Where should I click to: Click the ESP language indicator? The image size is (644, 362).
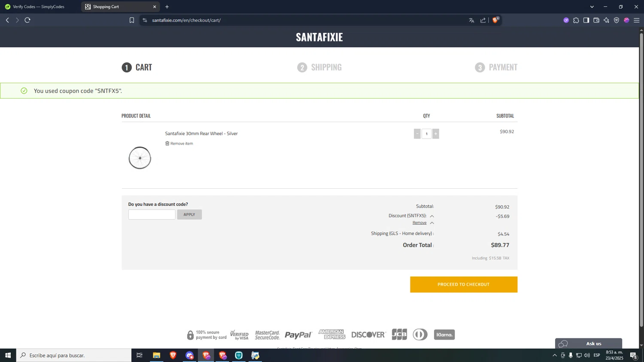[597, 355]
